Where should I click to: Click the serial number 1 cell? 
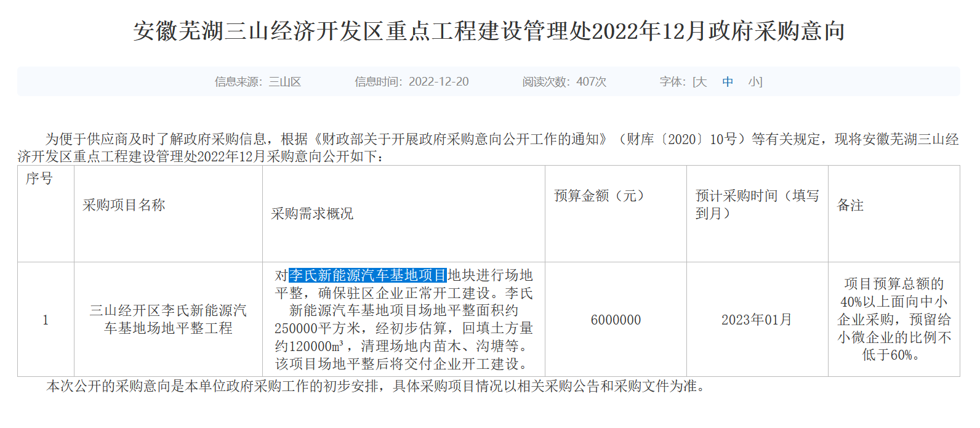click(x=46, y=320)
